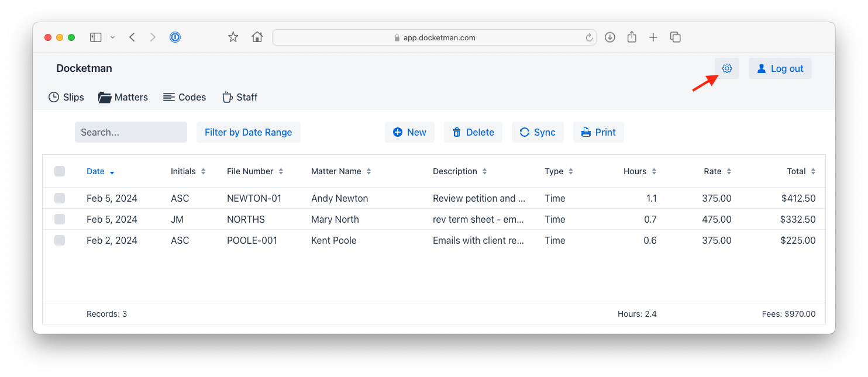Go to the Staff tab
This screenshot has width=868, height=377.
[240, 97]
